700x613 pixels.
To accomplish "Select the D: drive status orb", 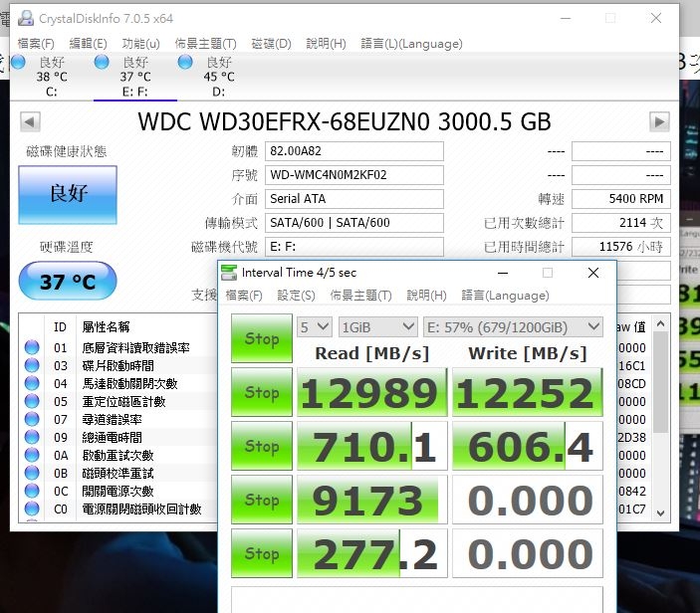I will pyautogui.click(x=185, y=62).
